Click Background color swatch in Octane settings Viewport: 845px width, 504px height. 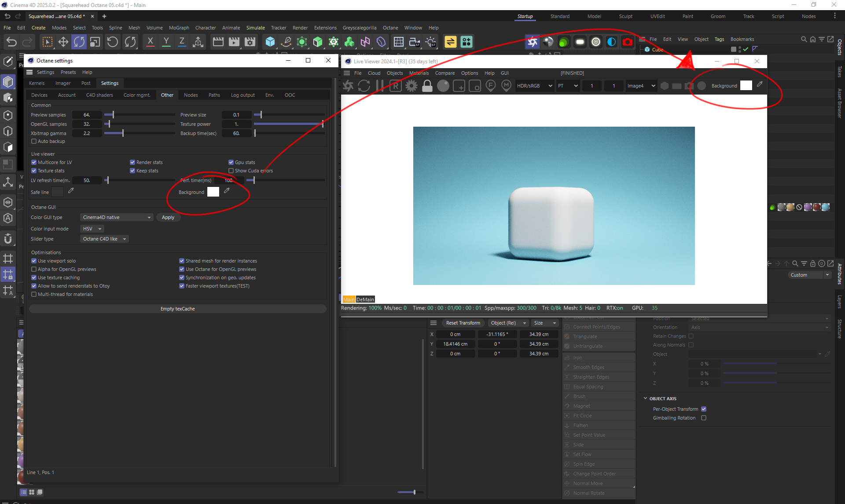213,192
